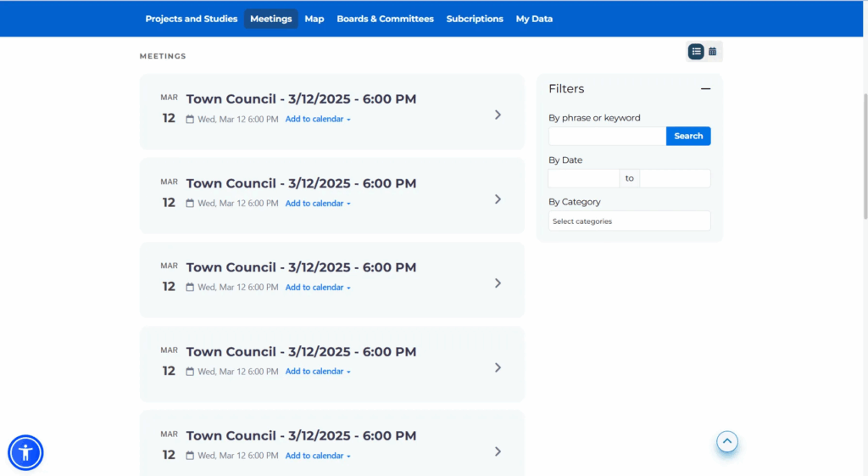This screenshot has height=476, width=868.
Task: Switch to list view icon
Action: 696,52
